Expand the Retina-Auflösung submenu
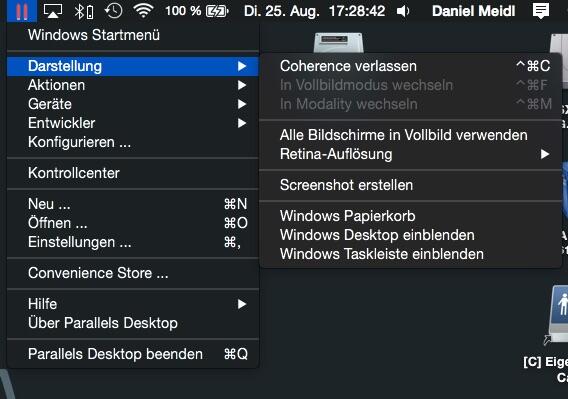This screenshot has height=399, width=568. (x=411, y=154)
